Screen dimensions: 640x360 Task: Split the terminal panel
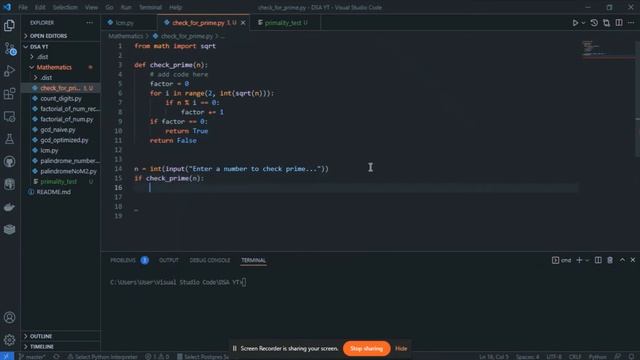click(598, 260)
